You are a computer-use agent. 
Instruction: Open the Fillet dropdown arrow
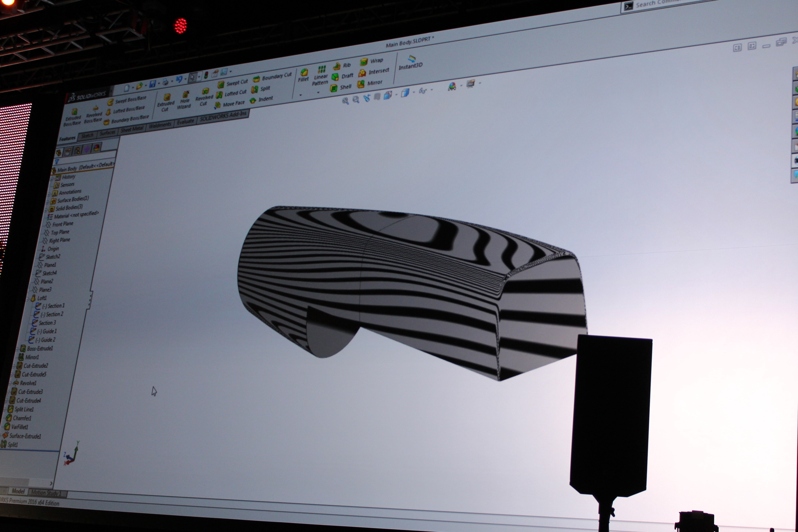(301, 95)
